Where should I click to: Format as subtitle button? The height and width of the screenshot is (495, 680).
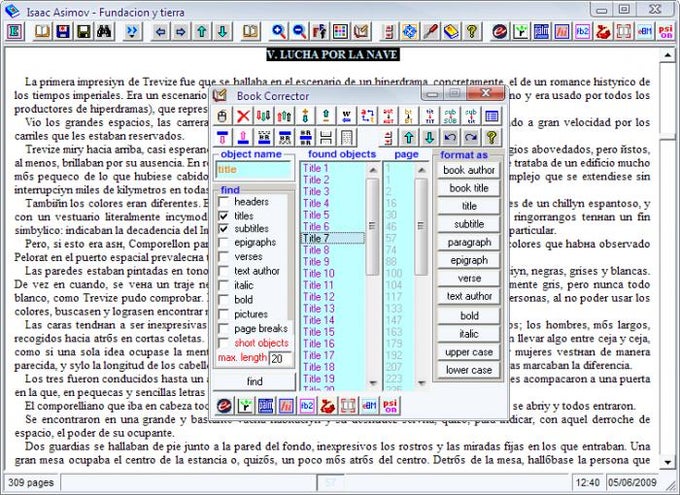(x=469, y=224)
